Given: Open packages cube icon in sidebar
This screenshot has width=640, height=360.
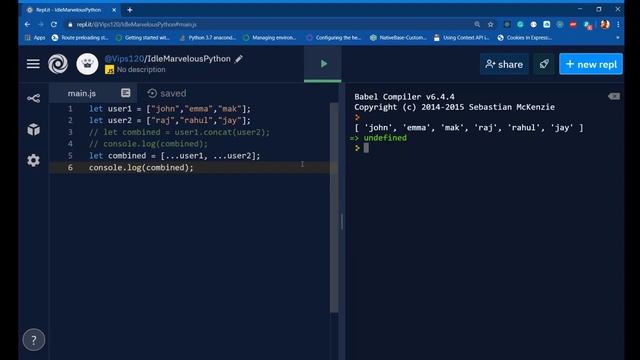Looking at the screenshot, I should pos(33,129).
